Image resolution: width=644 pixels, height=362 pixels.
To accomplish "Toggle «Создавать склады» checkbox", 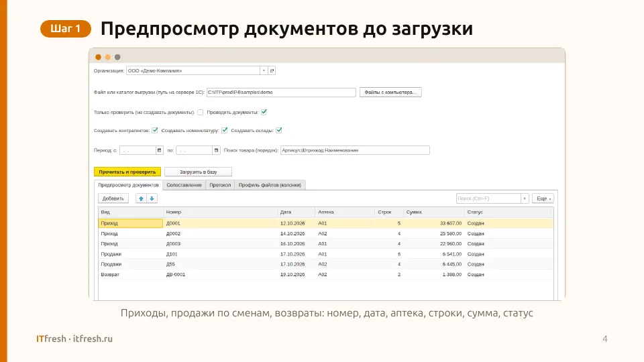I will coord(279,130).
